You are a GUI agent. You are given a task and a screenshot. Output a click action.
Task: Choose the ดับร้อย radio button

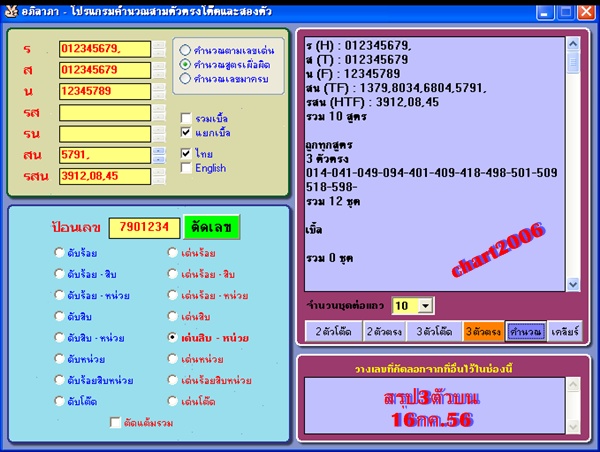point(59,253)
